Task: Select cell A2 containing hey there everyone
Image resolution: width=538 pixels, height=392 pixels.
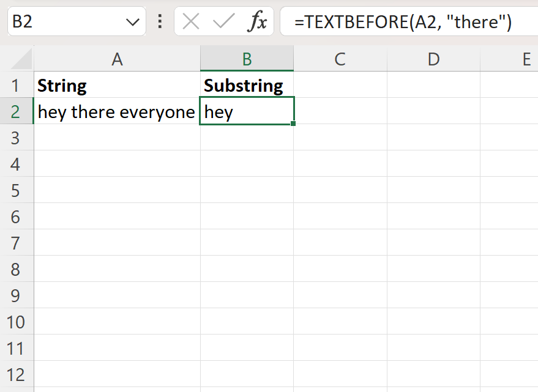Action: [116, 112]
